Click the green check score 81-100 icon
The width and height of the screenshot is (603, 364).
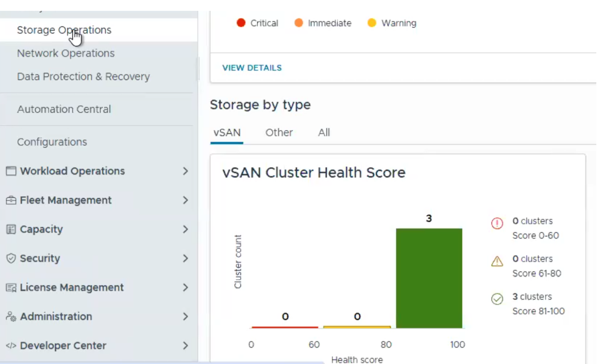pyautogui.click(x=497, y=299)
